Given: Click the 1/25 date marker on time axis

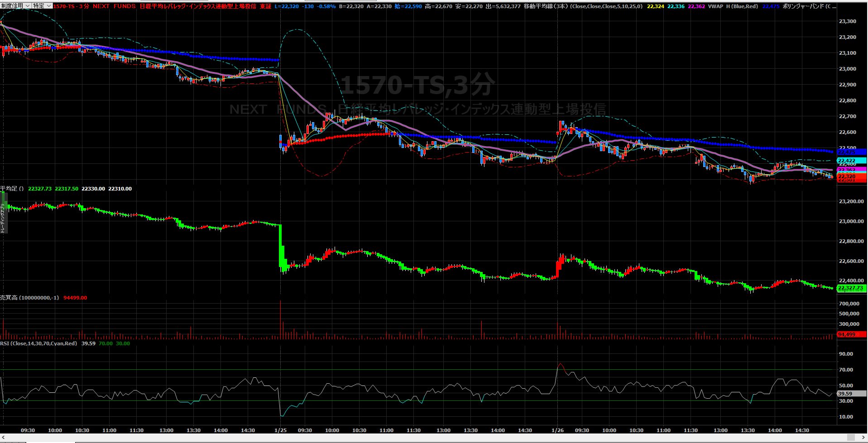Looking at the screenshot, I should 280,430.
